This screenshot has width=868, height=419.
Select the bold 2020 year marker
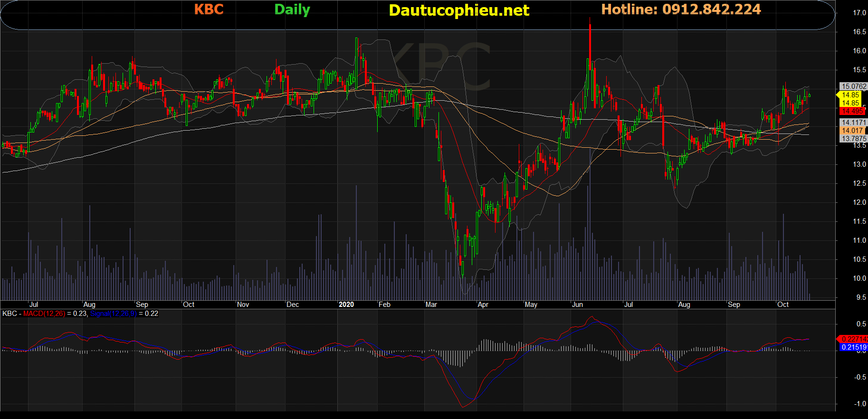click(x=346, y=305)
